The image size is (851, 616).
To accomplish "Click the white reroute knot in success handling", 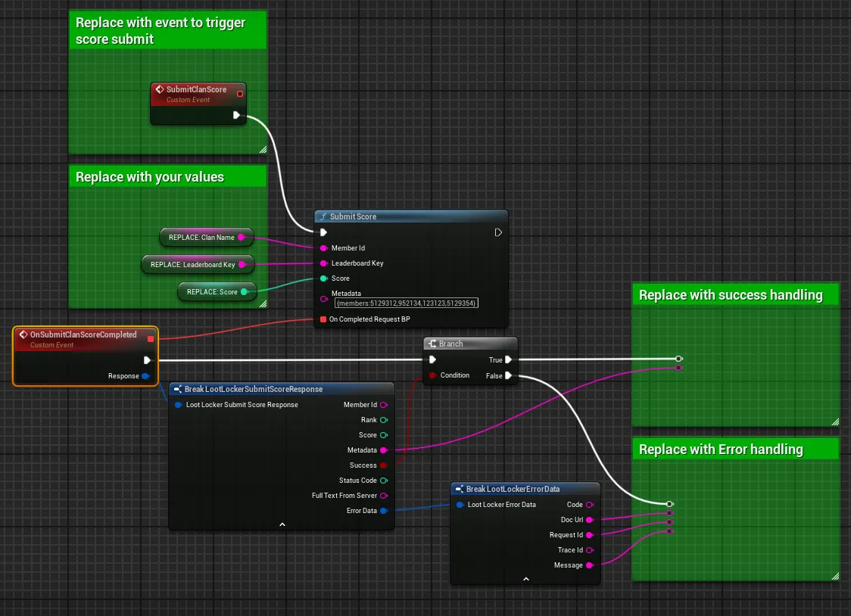I will pyautogui.click(x=678, y=359).
